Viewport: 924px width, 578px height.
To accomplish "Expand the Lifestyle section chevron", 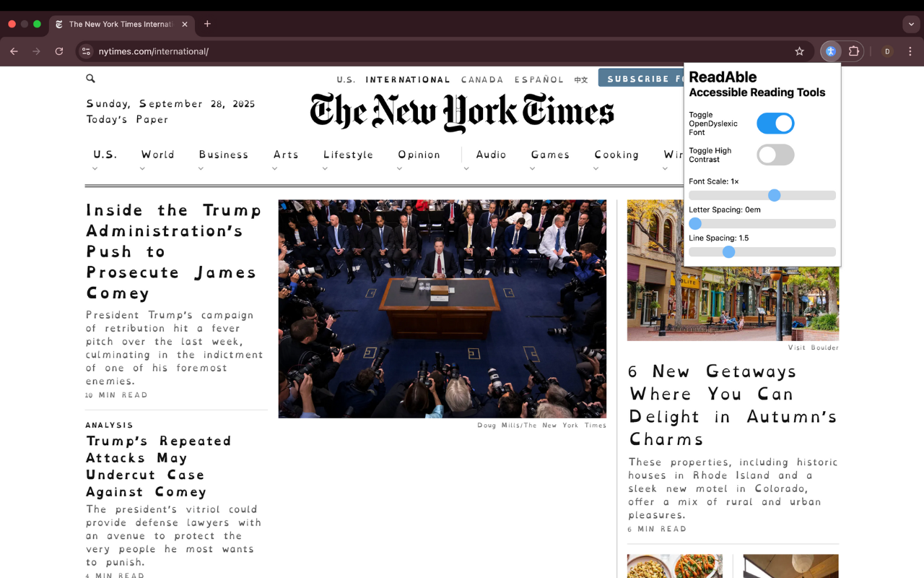I will pos(325,169).
